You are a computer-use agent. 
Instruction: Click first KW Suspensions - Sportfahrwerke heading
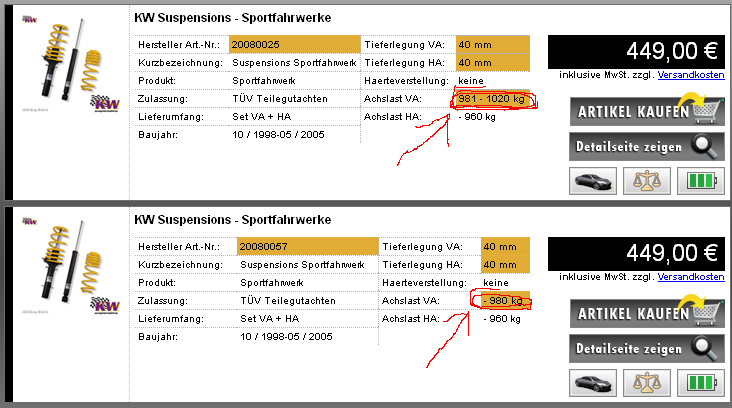point(232,18)
